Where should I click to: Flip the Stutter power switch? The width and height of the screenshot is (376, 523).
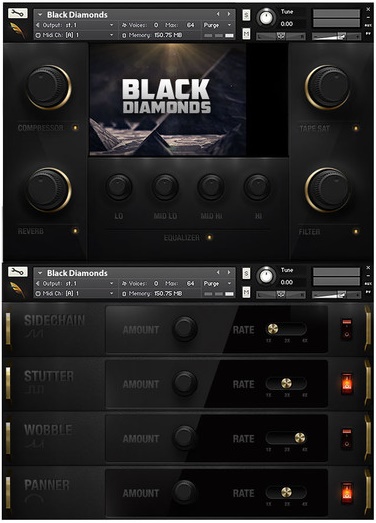[x=347, y=384]
